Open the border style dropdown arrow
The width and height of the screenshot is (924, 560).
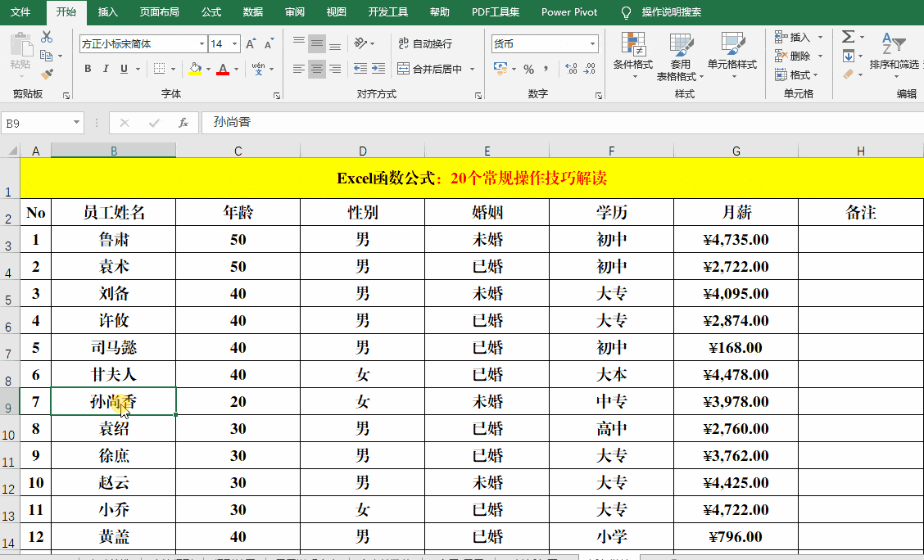(174, 69)
